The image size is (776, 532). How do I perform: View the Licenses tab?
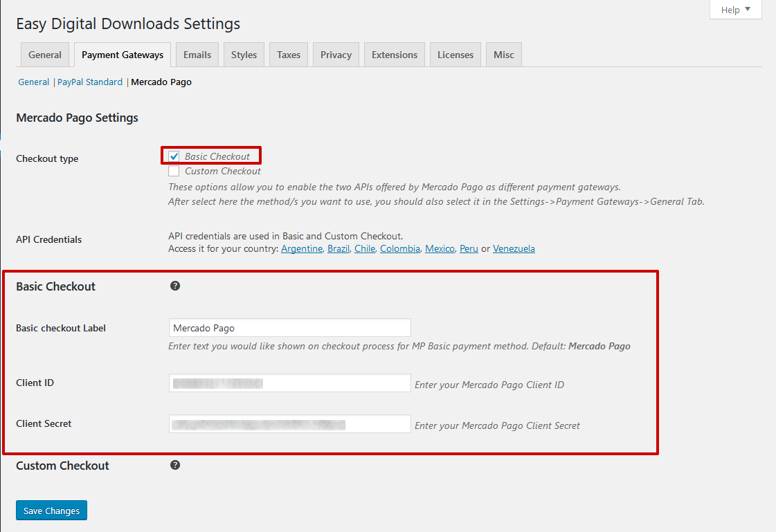tap(455, 55)
